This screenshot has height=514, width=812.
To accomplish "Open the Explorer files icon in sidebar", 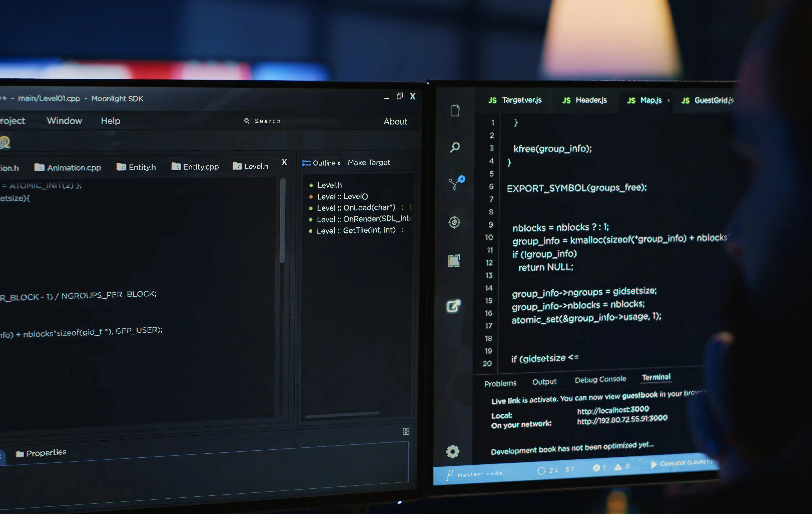I will (455, 110).
